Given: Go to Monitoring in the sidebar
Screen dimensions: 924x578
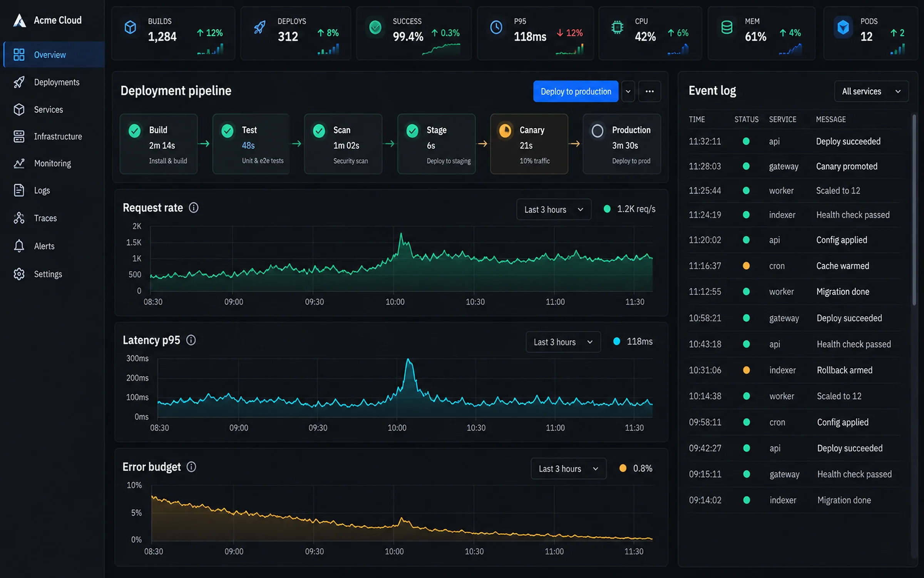Looking at the screenshot, I should click(x=54, y=163).
